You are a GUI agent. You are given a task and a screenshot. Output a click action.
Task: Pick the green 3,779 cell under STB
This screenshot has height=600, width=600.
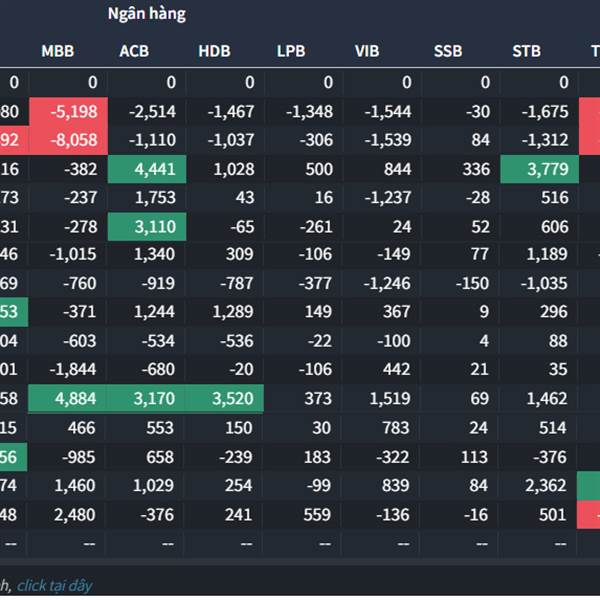[540, 169]
